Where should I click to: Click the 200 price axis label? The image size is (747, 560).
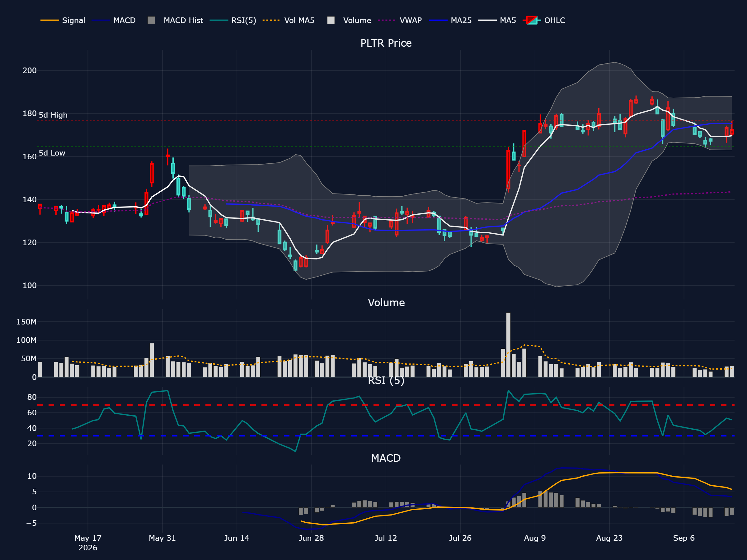30,71
